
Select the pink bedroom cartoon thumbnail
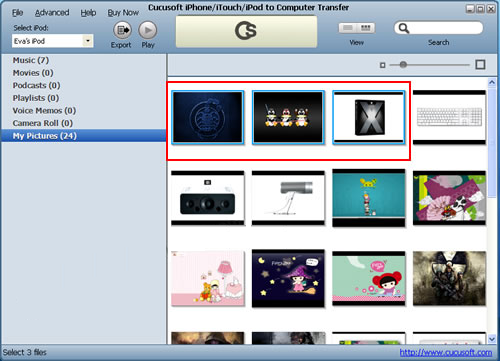pyautogui.click(x=208, y=278)
